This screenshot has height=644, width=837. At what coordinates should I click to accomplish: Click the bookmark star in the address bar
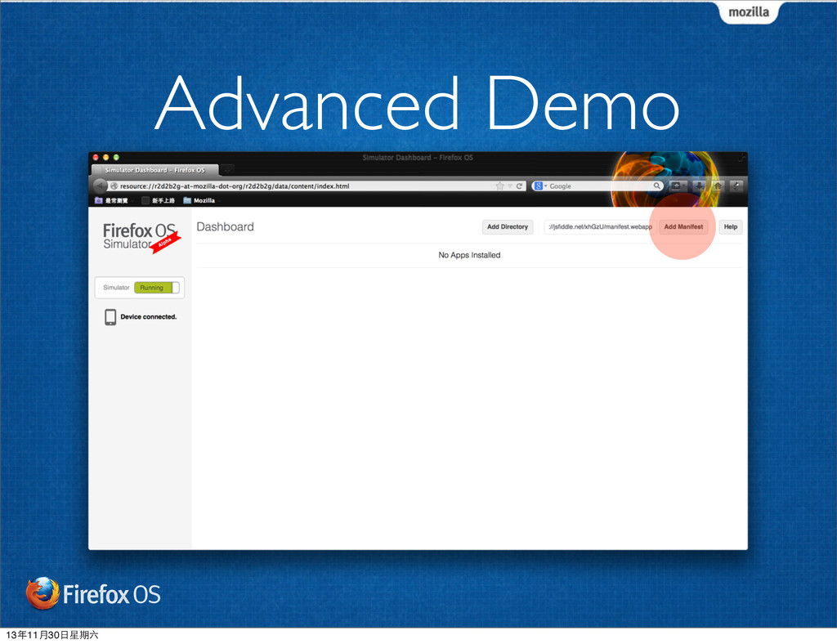(x=499, y=186)
